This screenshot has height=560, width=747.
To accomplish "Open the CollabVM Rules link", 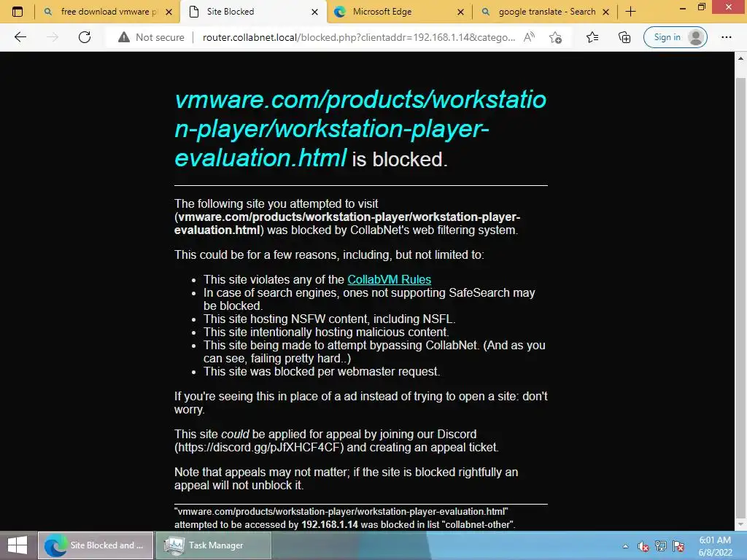I will [390, 279].
